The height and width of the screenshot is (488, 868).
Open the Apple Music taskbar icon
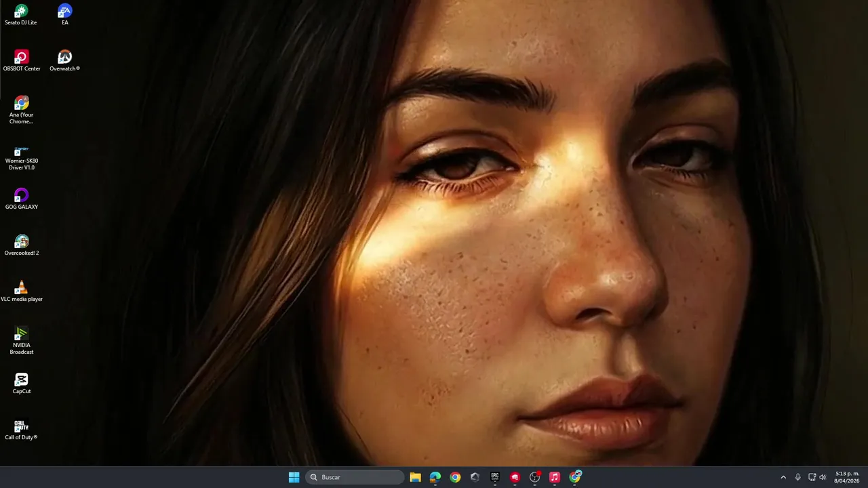pyautogui.click(x=555, y=477)
